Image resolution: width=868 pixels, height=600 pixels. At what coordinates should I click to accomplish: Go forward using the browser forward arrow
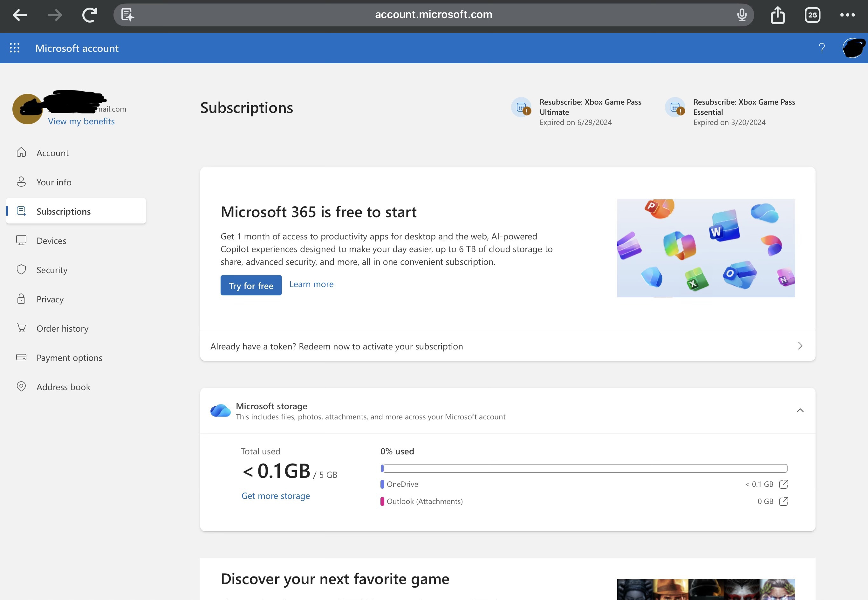point(55,15)
